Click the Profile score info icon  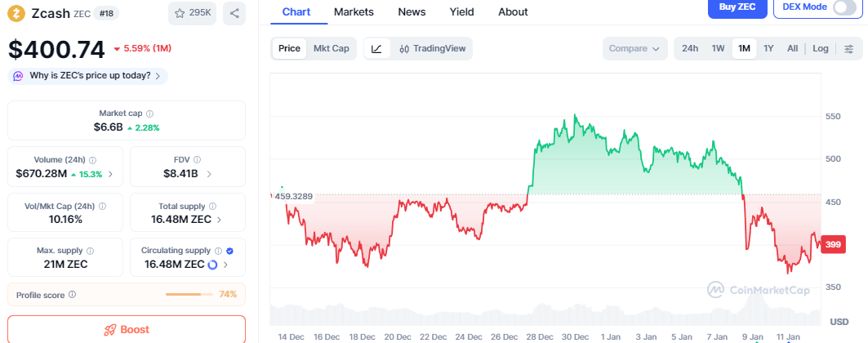pos(72,295)
